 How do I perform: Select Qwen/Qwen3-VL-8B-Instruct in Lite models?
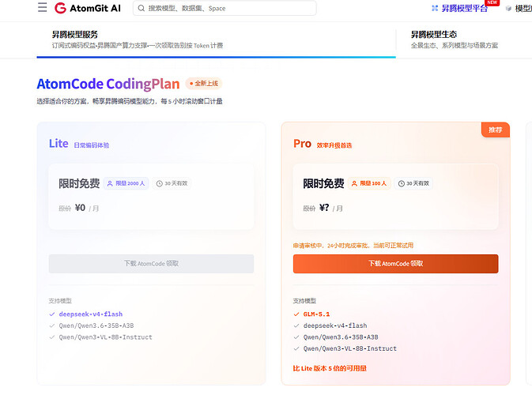tap(105, 337)
